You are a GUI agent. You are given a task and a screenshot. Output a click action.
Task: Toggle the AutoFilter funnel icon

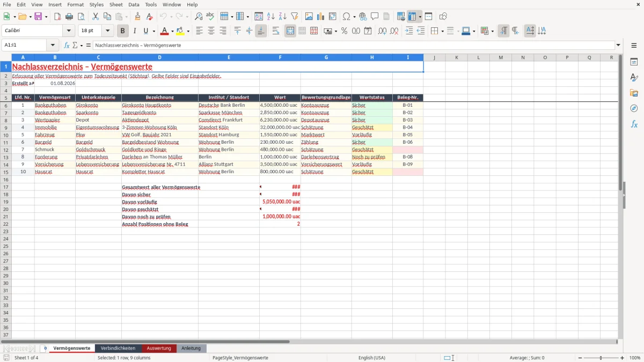[294, 17]
